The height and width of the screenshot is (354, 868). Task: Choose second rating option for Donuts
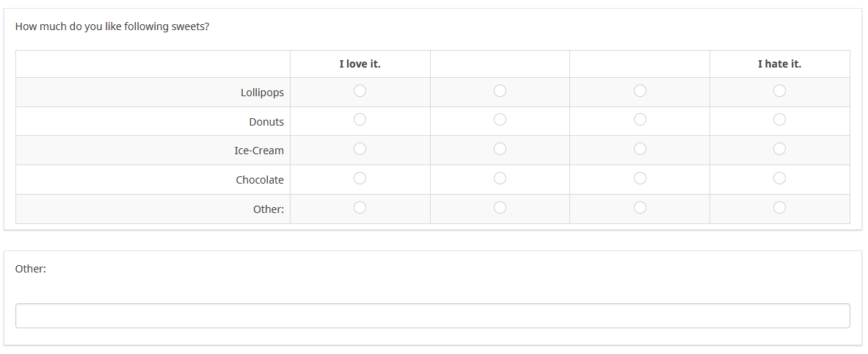pos(500,120)
